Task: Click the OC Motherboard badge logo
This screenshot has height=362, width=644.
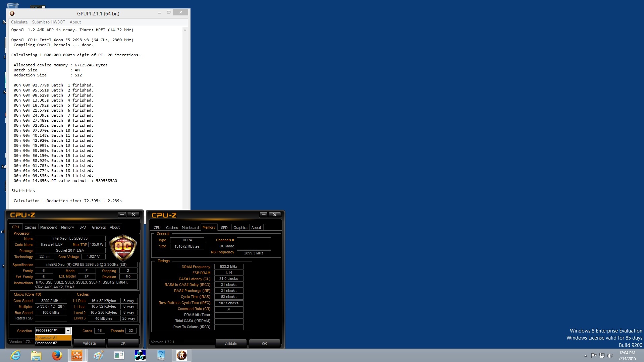Action: coord(123,248)
